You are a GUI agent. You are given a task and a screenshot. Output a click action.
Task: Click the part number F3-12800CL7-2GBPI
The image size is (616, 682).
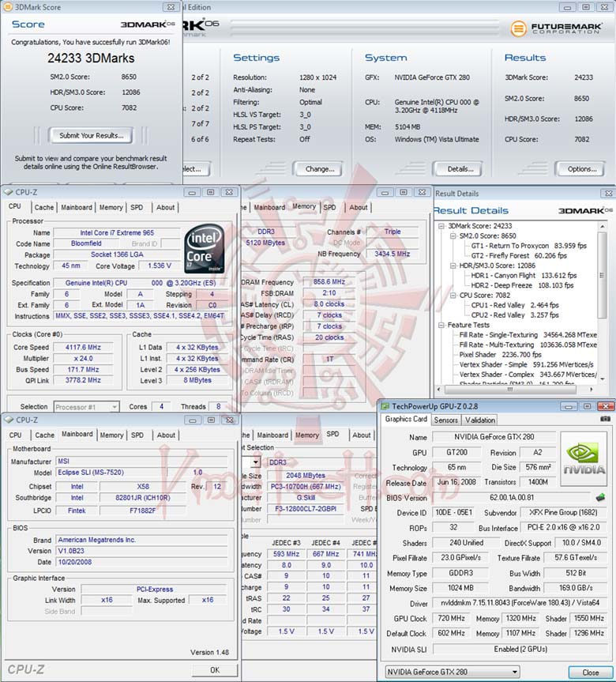pyautogui.click(x=305, y=508)
